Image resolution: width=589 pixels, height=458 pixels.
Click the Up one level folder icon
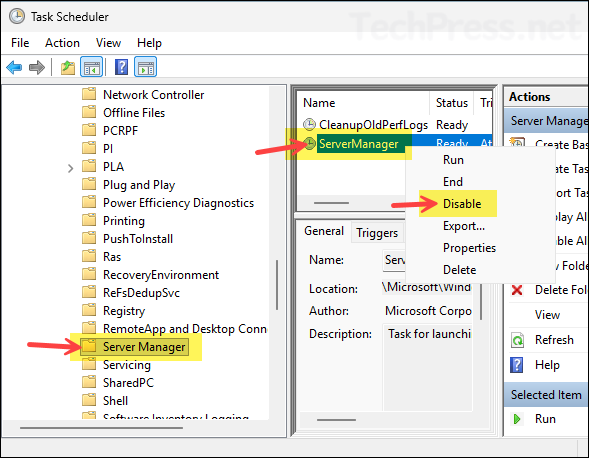[x=68, y=68]
